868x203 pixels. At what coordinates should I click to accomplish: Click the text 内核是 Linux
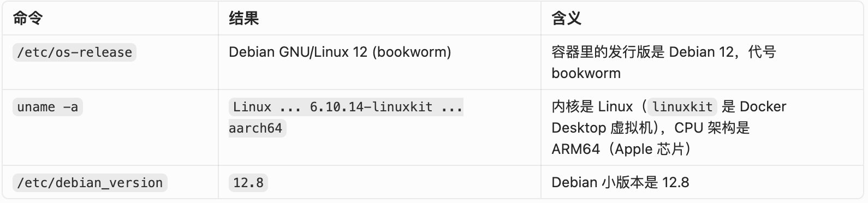click(592, 106)
